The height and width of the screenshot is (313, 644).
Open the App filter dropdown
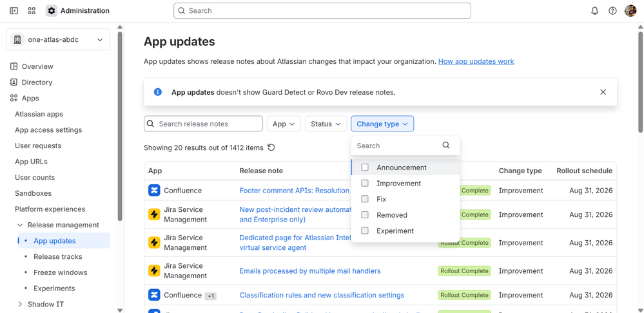[x=284, y=124]
